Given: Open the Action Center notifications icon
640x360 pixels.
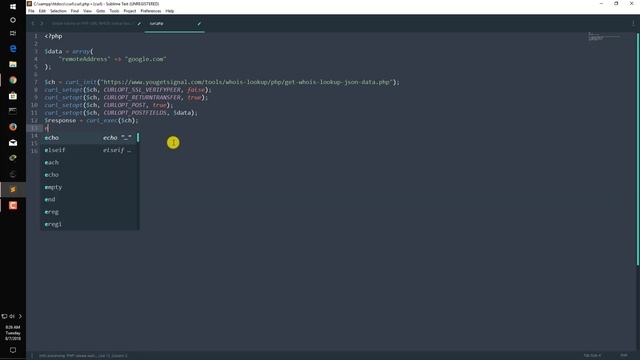Looking at the screenshot, I should pos(13,350).
